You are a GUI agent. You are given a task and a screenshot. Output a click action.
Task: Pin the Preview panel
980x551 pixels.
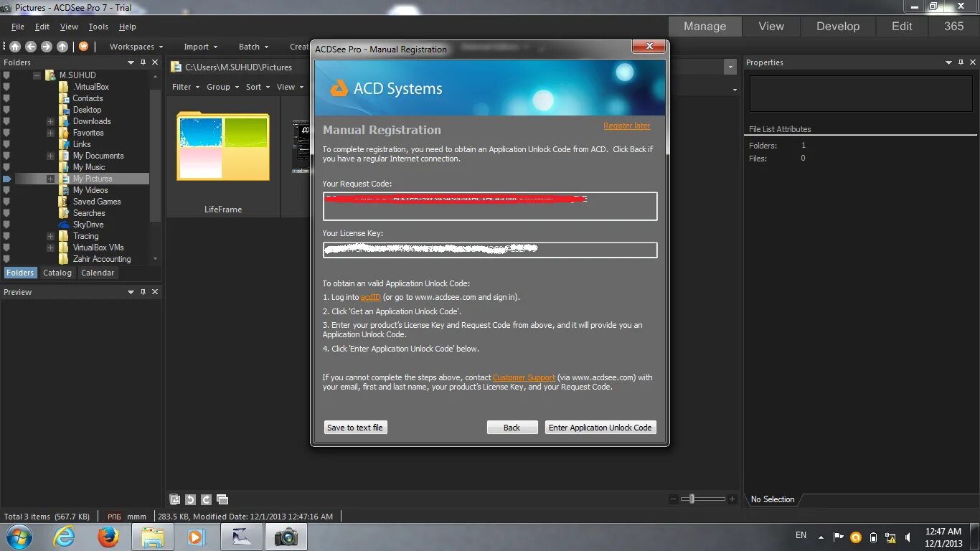coord(143,292)
